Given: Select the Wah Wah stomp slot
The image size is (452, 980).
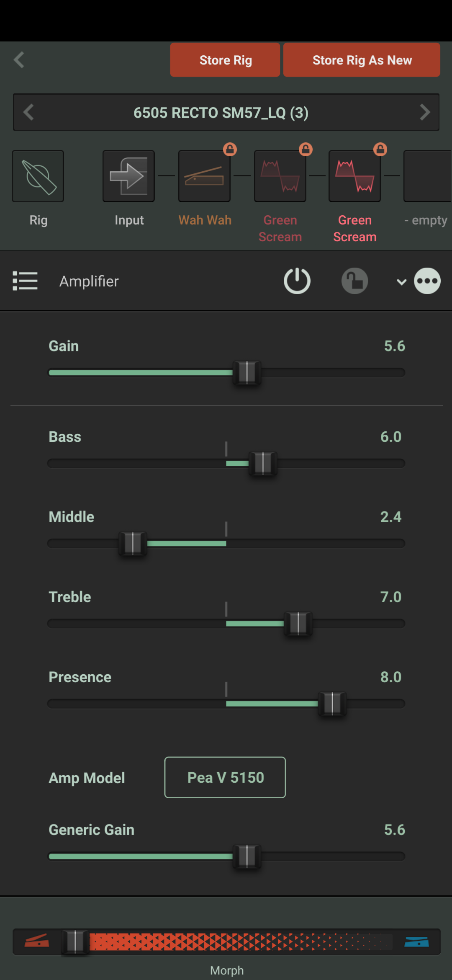Looking at the screenshot, I should click(204, 176).
